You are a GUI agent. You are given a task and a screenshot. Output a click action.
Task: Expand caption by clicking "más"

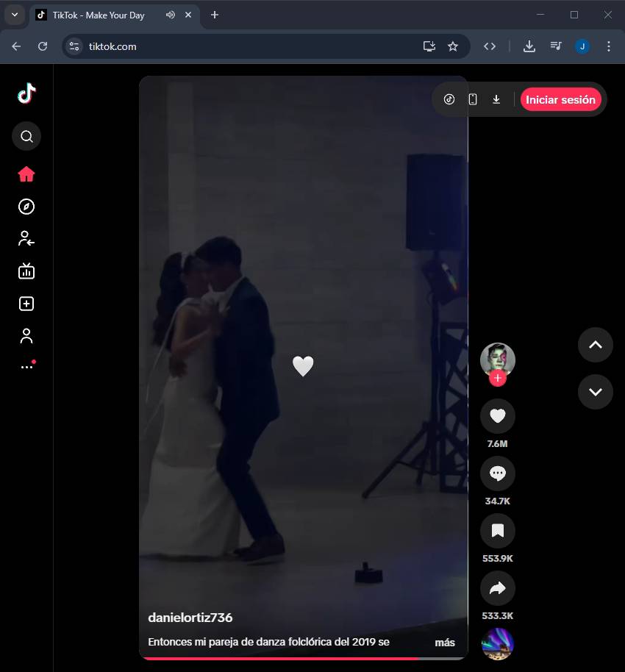444,642
